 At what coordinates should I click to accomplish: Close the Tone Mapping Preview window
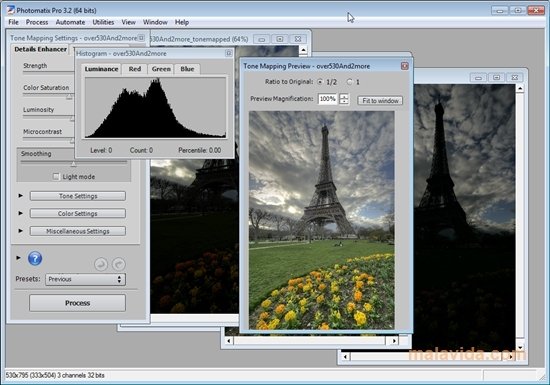[x=404, y=66]
